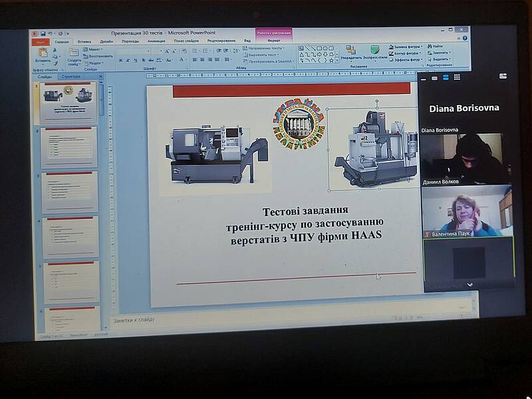
Task: Expand more video participants chevron
Action: pos(469,284)
